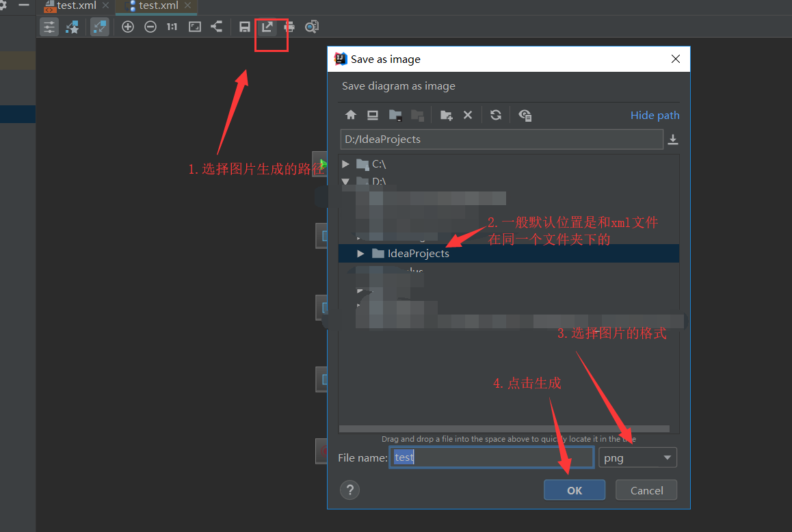The width and height of the screenshot is (792, 532).
Task: Click the file tree horizontal scrollbar
Action: click(504, 429)
